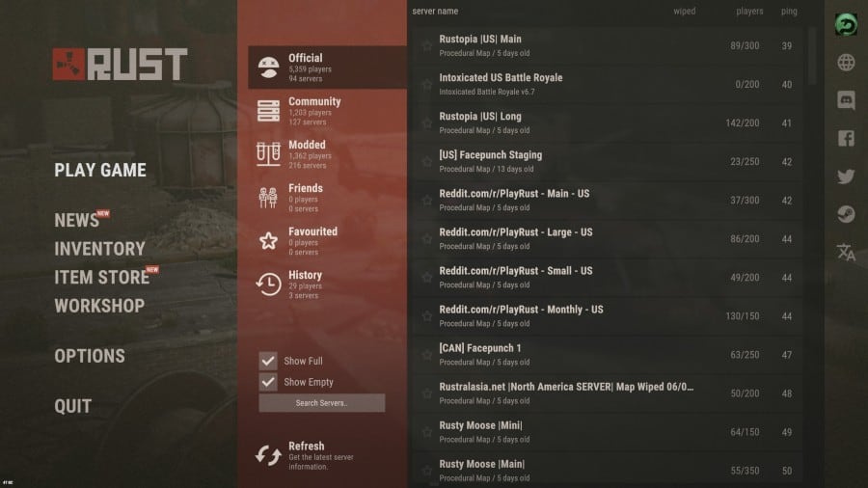This screenshot has width=868, height=488.
Task: Toggle the Show Full checkbox
Action: coord(268,361)
